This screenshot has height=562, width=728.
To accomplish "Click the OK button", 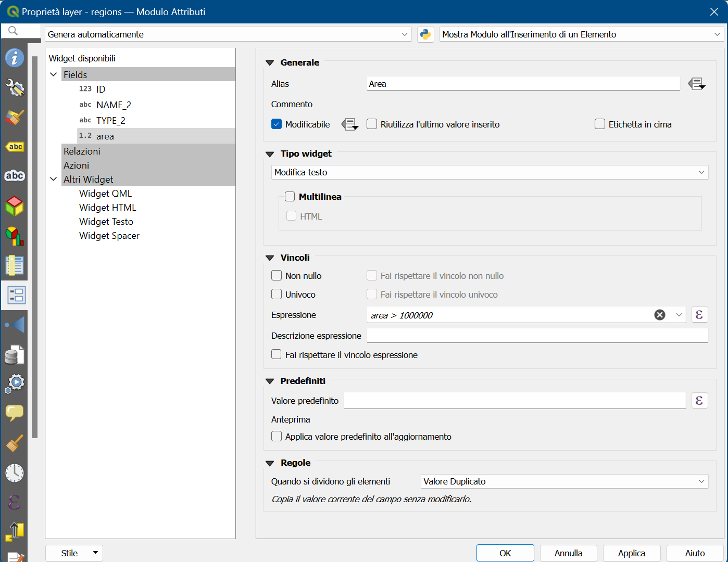I will (505, 553).
